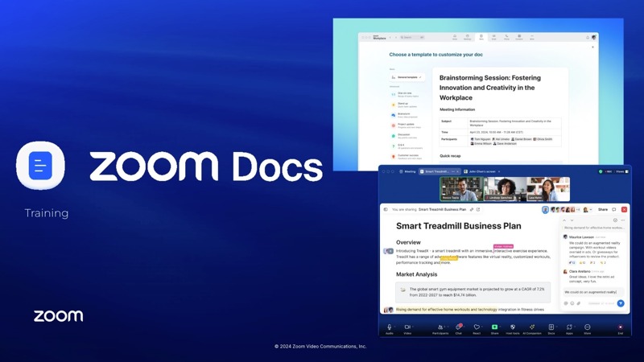The height and width of the screenshot is (362, 644).
Task: Mute audio with microphone icon in meeting toolbar
Action: pyautogui.click(x=390, y=327)
